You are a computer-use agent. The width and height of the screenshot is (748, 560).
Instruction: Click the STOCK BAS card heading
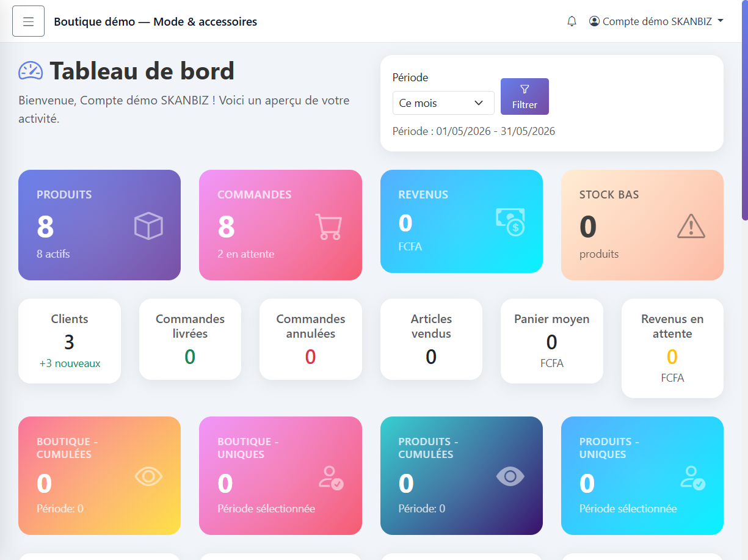609,195
